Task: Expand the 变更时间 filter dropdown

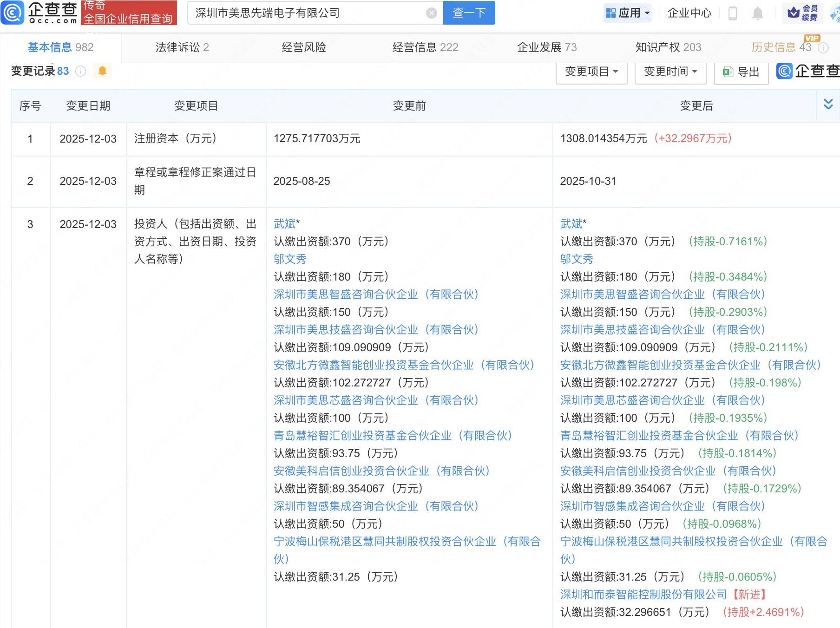Action: pos(670,72)
